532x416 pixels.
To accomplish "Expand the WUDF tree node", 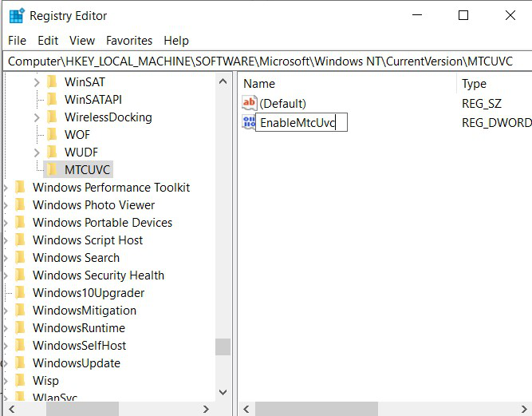I will point(37,153).
